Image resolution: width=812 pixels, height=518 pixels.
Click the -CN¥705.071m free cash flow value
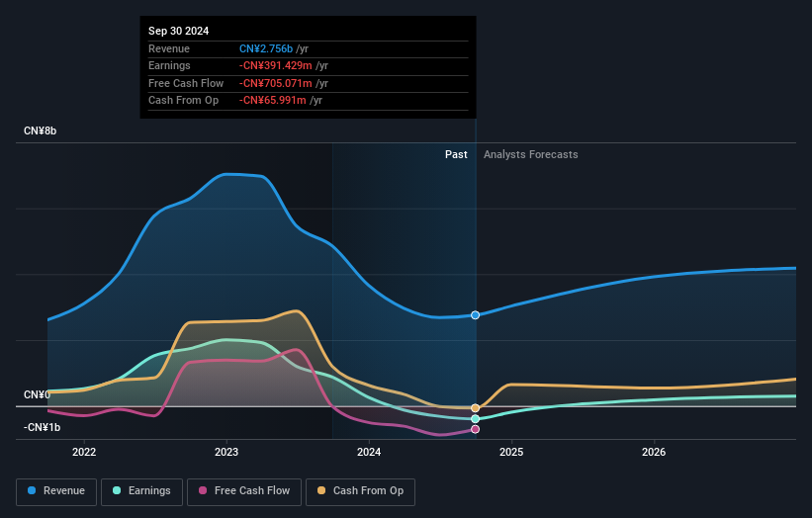point(276,83)
